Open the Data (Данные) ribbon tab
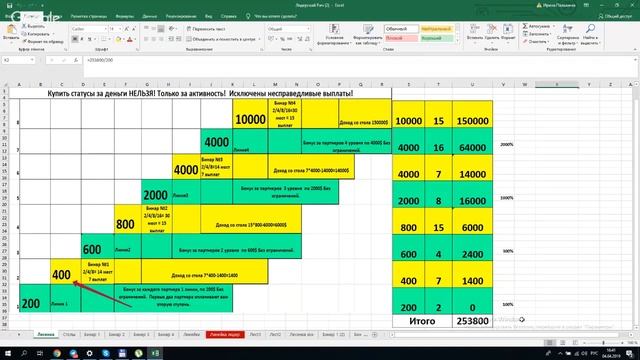Image resolution: width=640 pixels, height=360 pixels. (149, 16)
